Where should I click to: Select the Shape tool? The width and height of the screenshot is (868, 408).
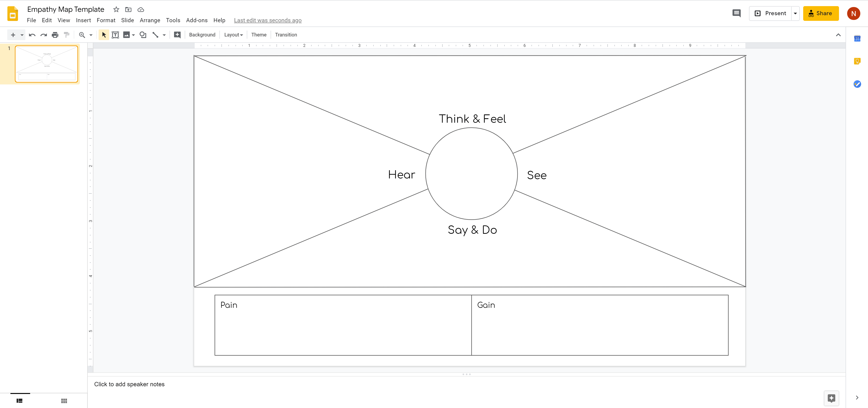pos(143,35)
